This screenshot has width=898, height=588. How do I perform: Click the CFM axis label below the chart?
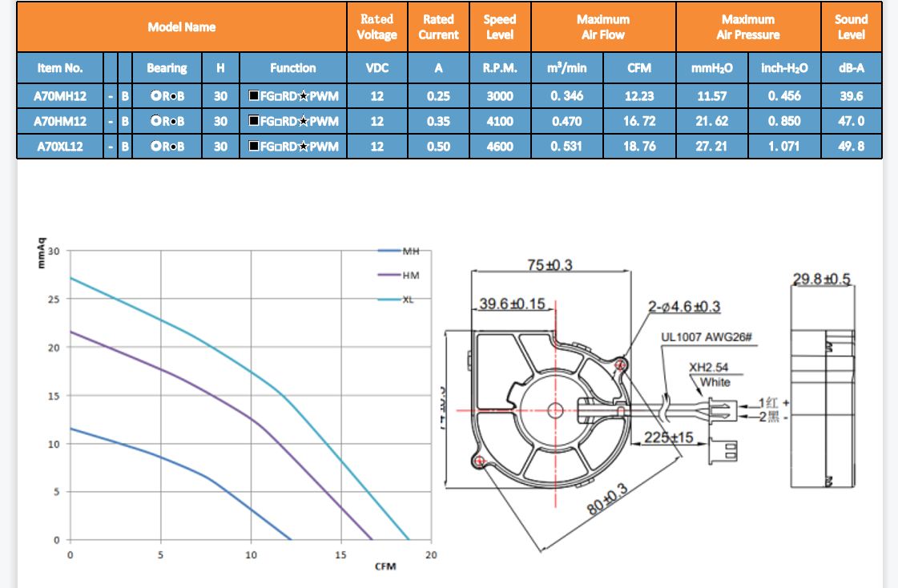click(x=385, y=567)
